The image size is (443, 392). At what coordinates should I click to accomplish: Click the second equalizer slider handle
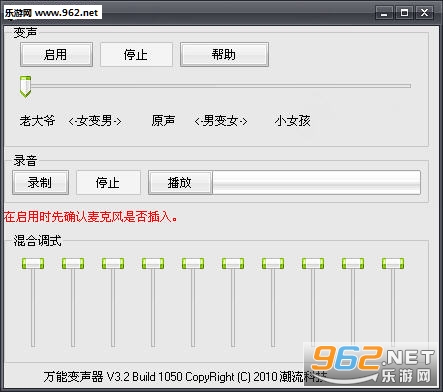point(73,263)
